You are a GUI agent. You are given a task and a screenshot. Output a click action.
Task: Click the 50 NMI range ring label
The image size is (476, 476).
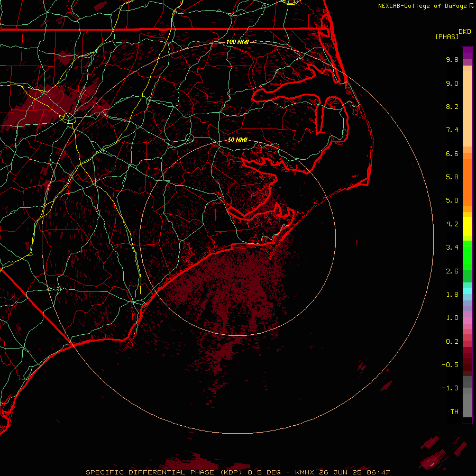237,140
